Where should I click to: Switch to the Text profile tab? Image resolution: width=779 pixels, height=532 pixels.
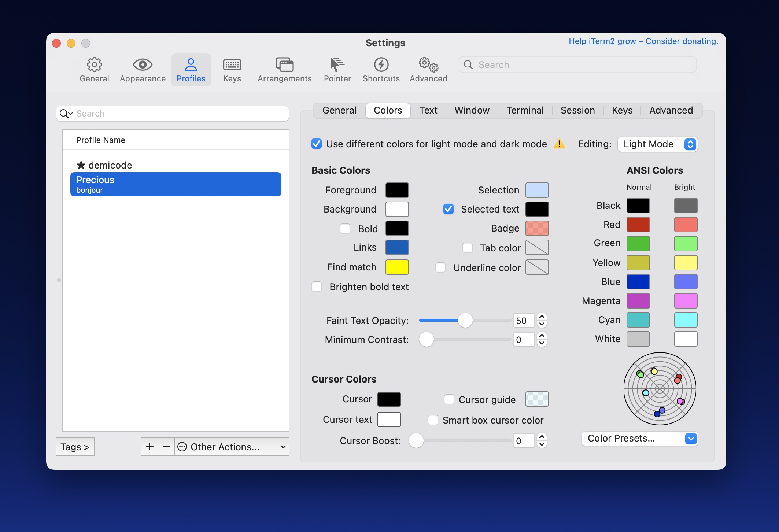point(428,110)
